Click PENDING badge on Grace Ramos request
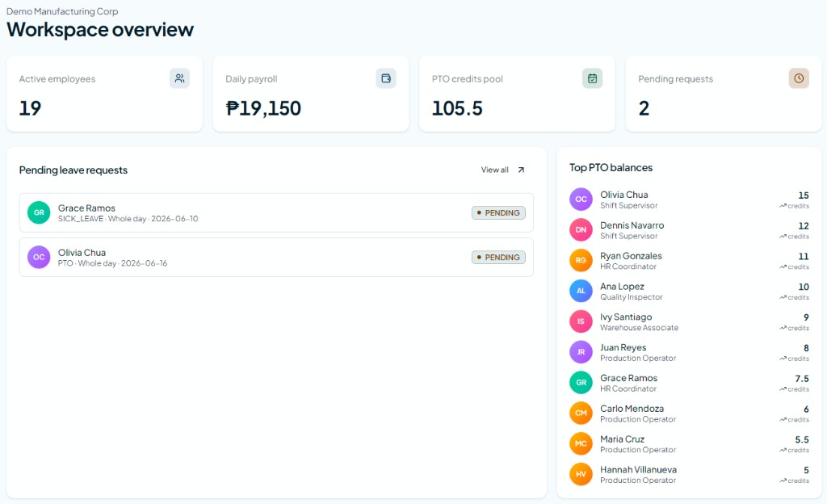Screen dimensions: 827x504 click(498, 213)
